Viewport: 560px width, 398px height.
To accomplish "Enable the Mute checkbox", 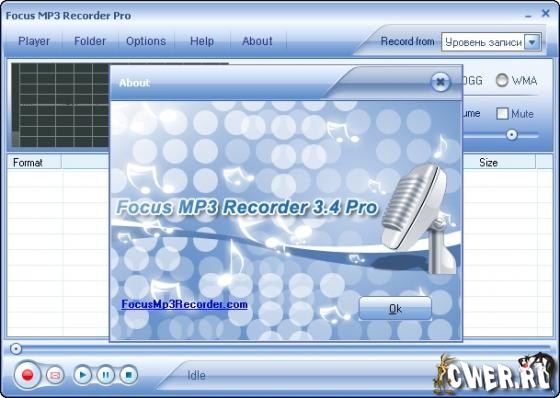I will (502, 114).
